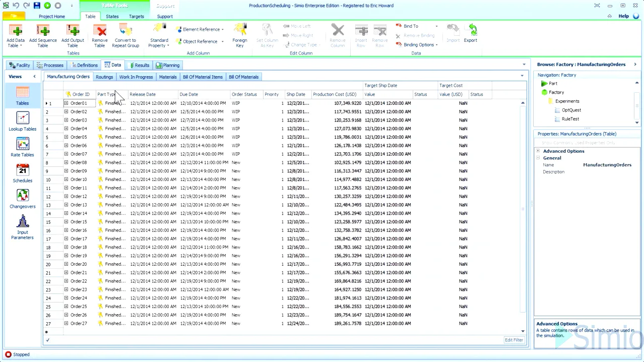Open the quick access toolbar customize dropdown
The image size is (644, 362).
(x=71, y=6)
